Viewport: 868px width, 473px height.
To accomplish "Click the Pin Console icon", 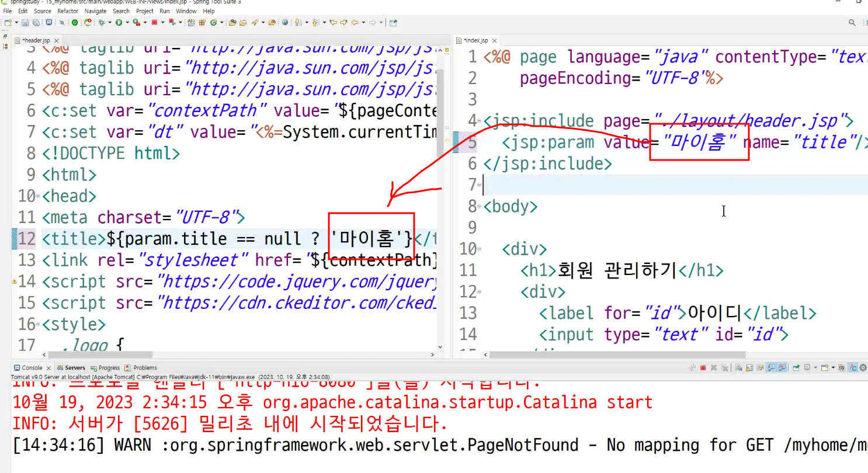I will point(796,368).
